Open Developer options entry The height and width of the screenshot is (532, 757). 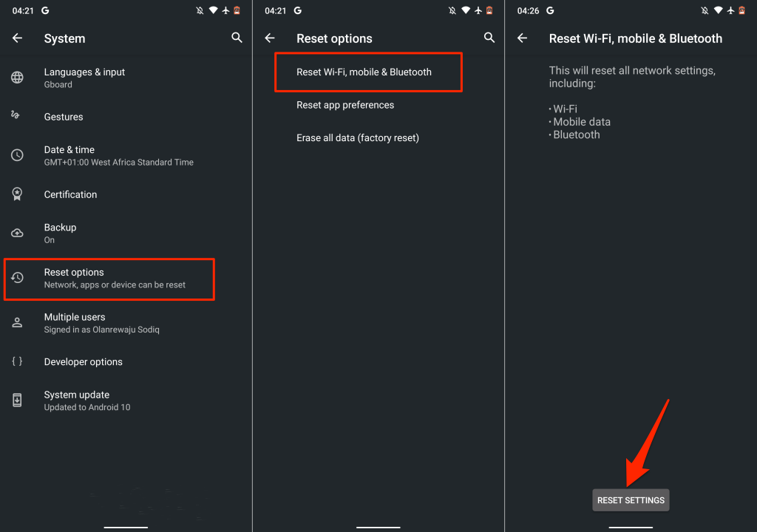[x=84, y=362]
